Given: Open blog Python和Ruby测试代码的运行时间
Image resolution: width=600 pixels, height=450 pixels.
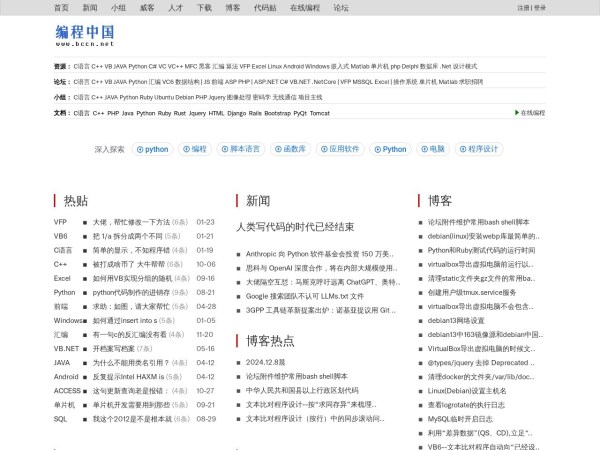Looking at the screenshot, I should tap(481, 250).
